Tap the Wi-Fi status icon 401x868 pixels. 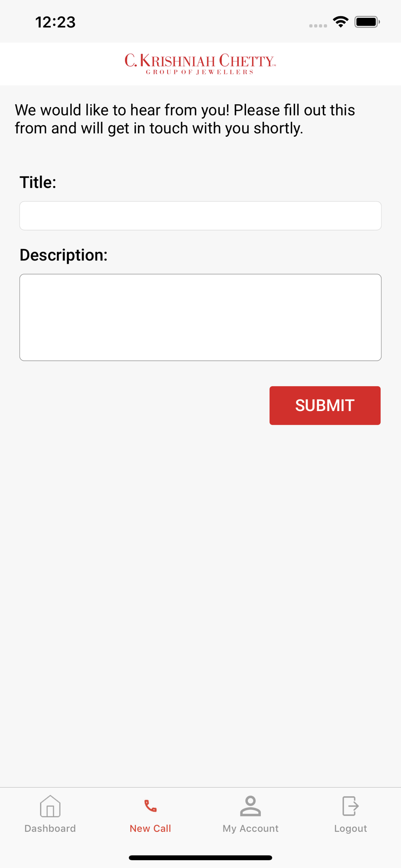tap(341, 22)
